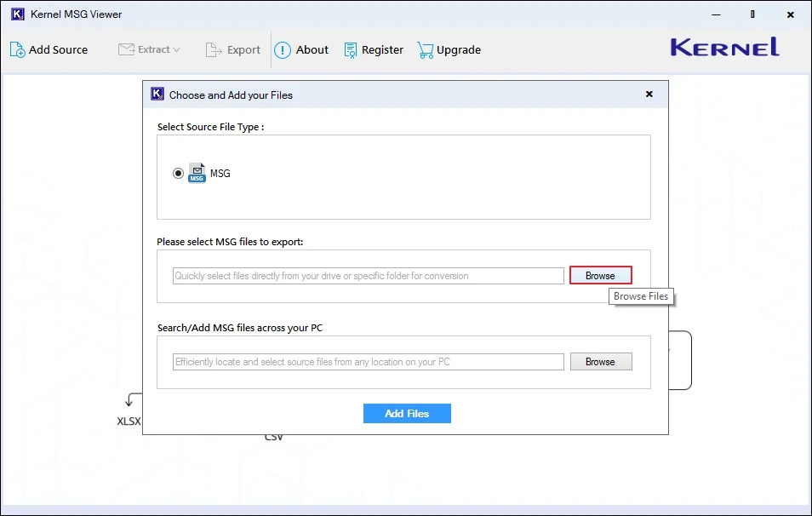Open the Extract dropdown in toolbar
812x516 pixels.
[x=149, y=49]
